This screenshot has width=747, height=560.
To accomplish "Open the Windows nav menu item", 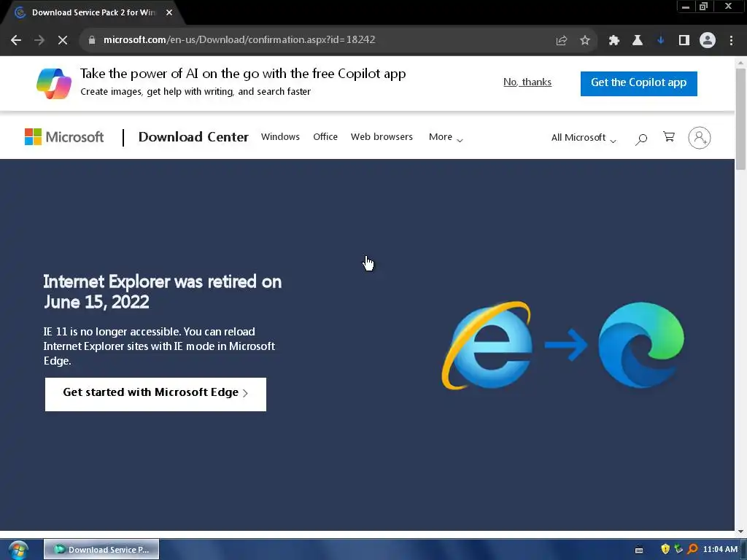I will click(280, 136).
